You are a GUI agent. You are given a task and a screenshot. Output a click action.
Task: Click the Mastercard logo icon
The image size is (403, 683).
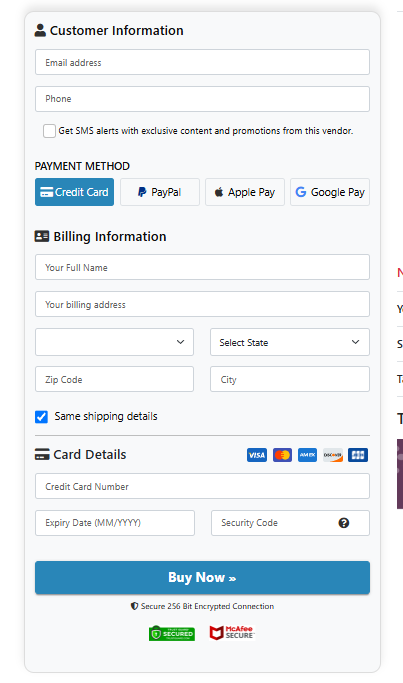(x=282, y=455)
